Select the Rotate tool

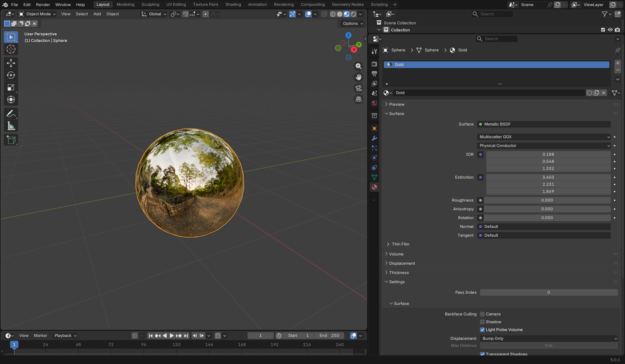coord(11,75)
